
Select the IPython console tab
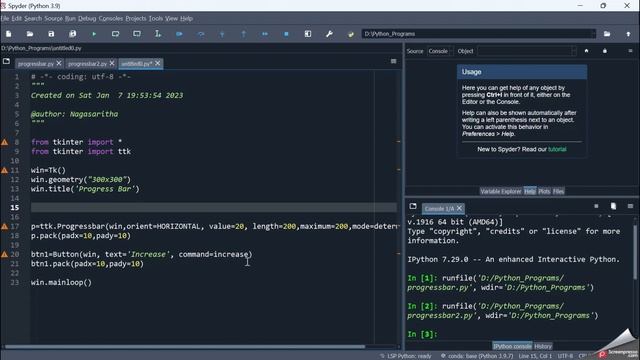coord(512,346)
